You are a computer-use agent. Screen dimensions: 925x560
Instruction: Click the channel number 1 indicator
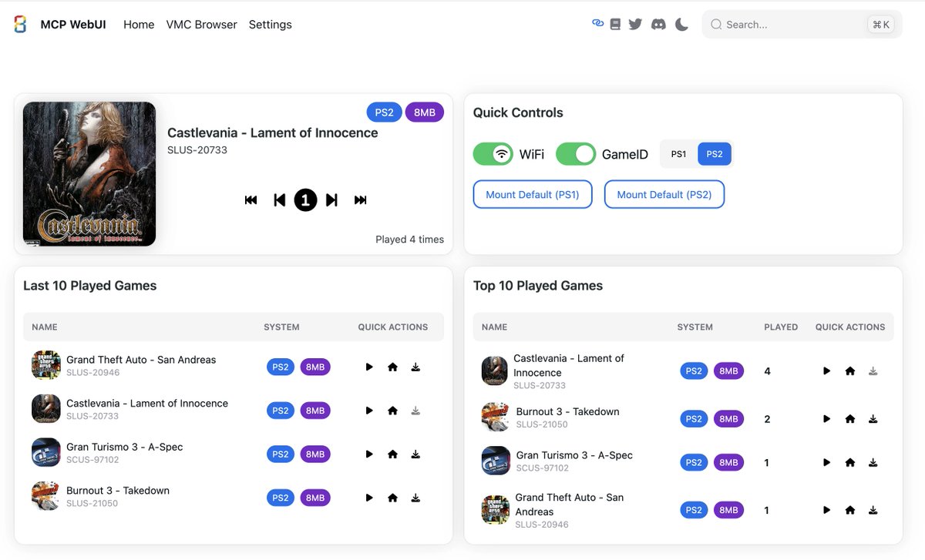pos(305,200)
